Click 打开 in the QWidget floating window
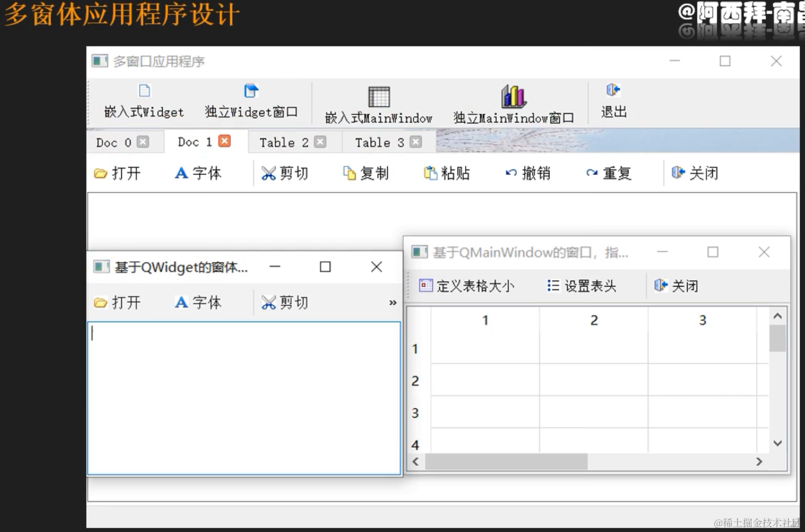805x532 pixels. pyautogui.click(x=118, y=302)
